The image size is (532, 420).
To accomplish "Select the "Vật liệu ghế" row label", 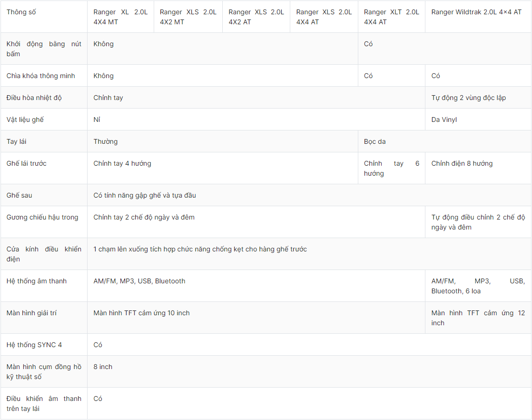I will (x=25, y=120).
